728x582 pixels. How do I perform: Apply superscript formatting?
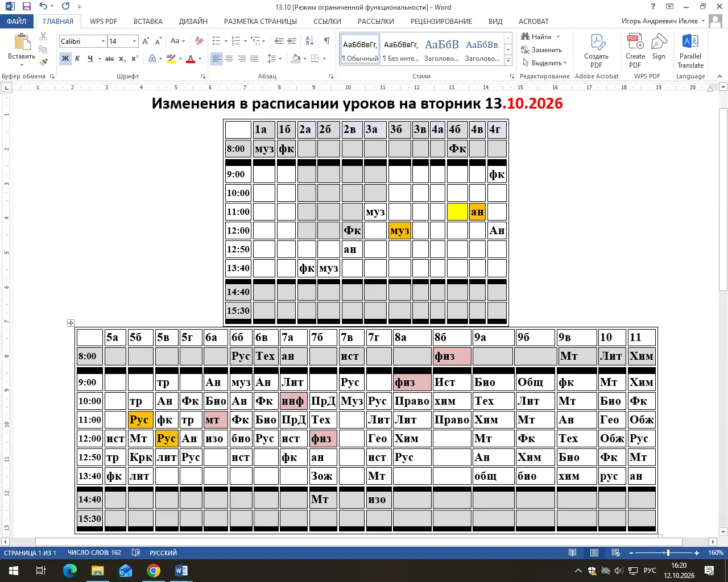coord(135,59)
